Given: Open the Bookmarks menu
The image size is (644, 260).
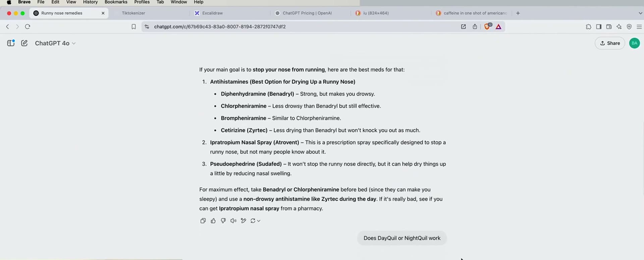Looking at the screenshot, I should (x=116, y=2).
